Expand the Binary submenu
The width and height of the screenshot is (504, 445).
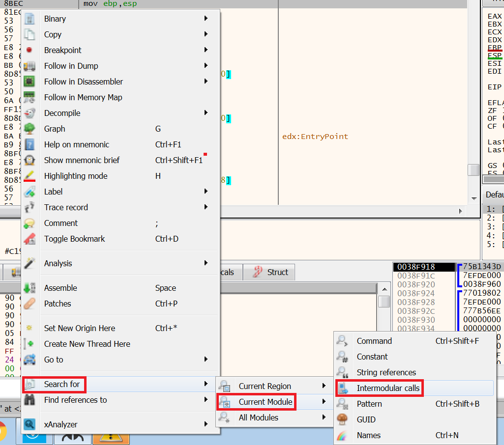(54, 19)
